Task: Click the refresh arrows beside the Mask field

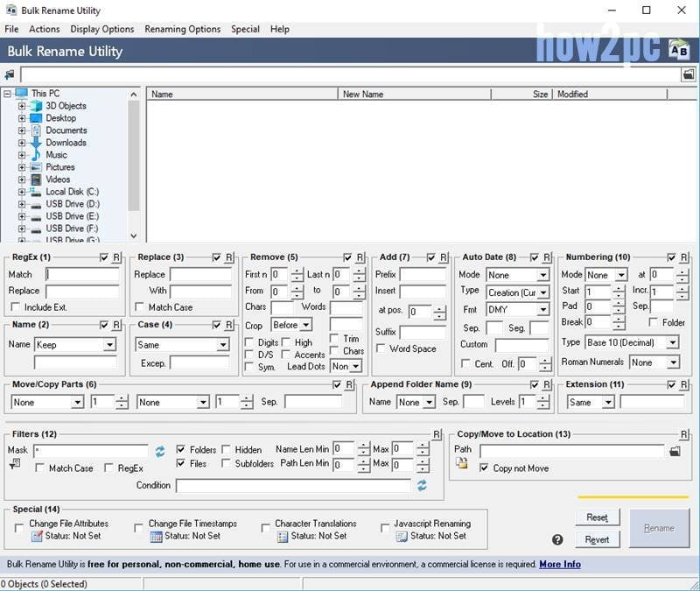Action: point(160,451)
